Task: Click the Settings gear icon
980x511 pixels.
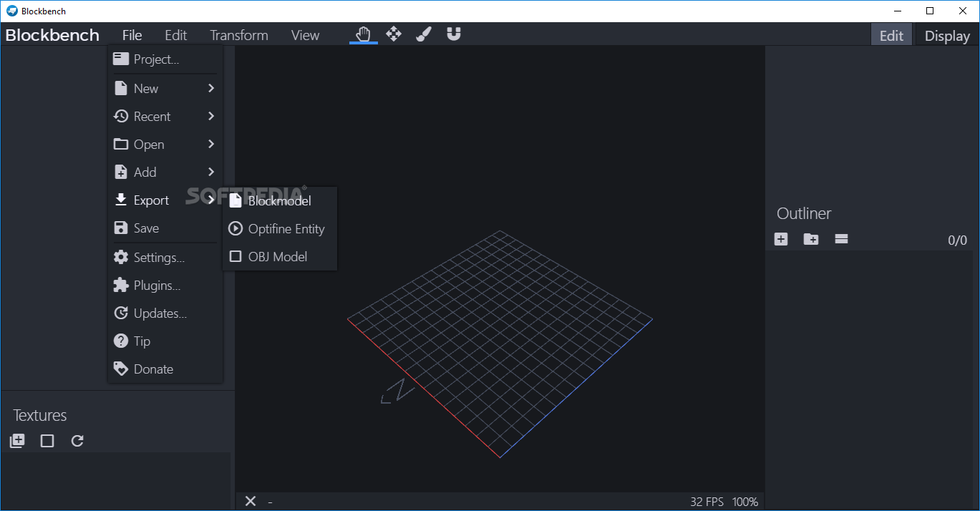Action: [x=121, y=257]
